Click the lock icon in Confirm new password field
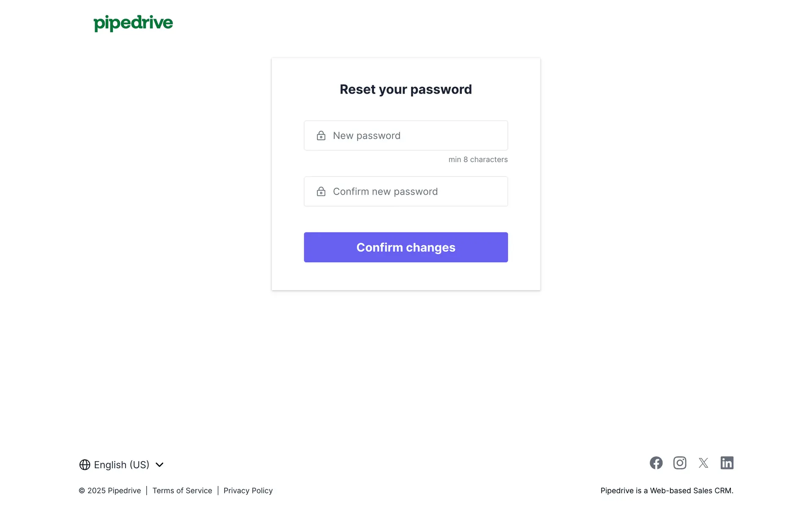Screen dimensions: 812x508 point(321,191)
